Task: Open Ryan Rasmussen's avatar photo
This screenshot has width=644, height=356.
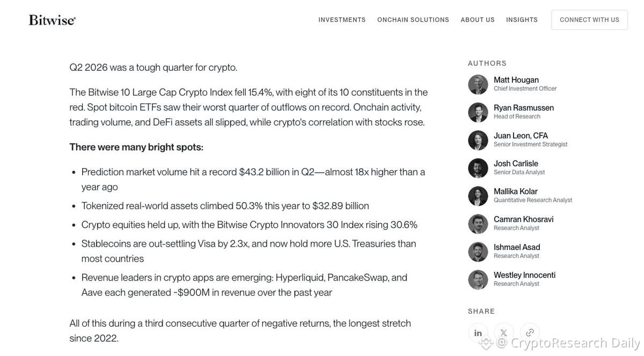Action: (x=478, y=112)
